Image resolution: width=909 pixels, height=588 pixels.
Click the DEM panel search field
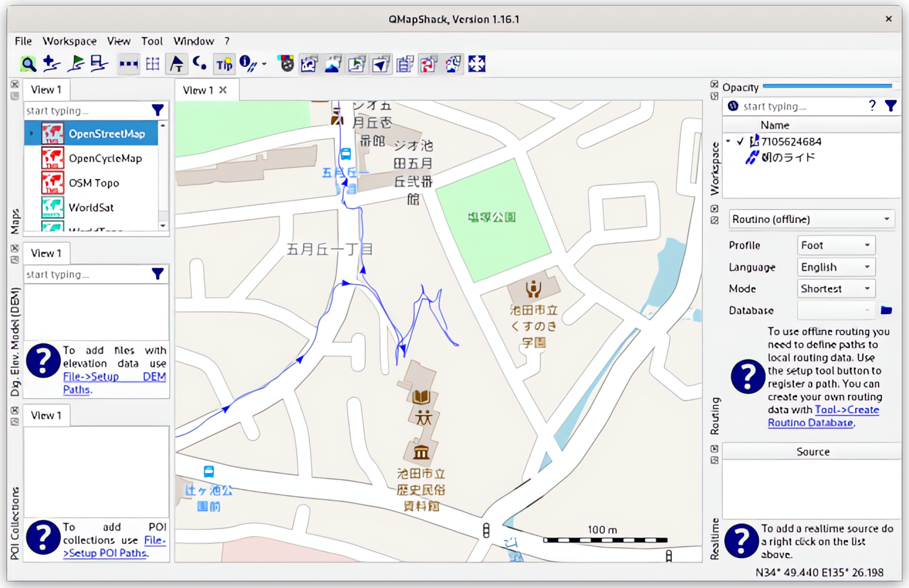[x=87, y=274]
